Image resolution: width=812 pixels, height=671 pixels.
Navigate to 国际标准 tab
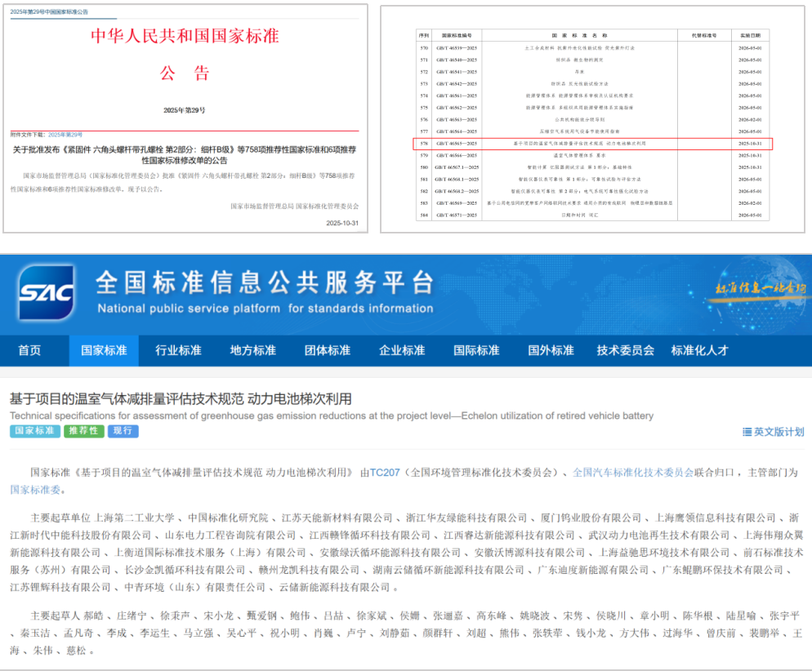click(x=476, y=350)
